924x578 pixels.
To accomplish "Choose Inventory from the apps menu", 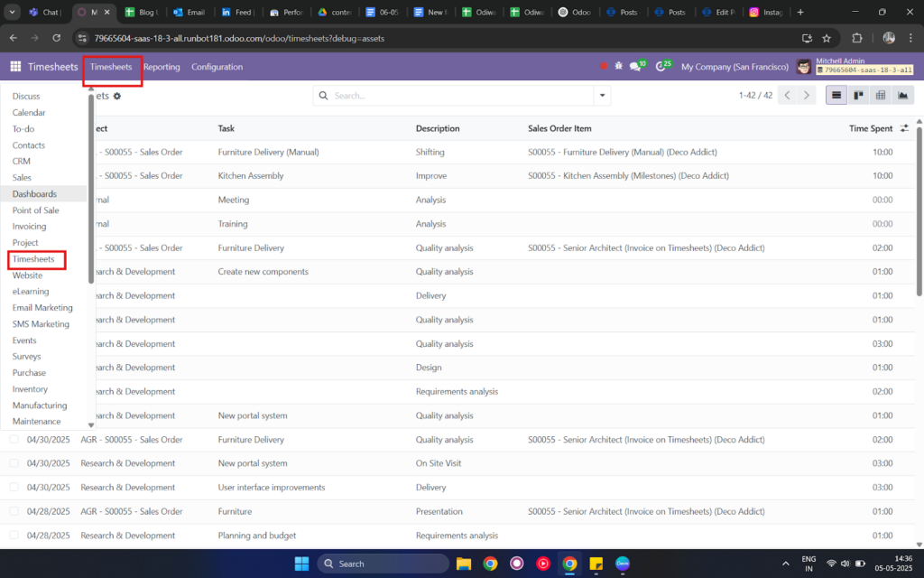I will pyautogui.click(x=30, y=389).
